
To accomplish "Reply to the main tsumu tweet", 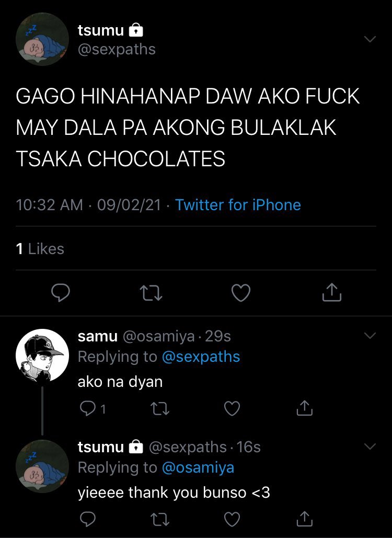I will (x=60, y=293).
